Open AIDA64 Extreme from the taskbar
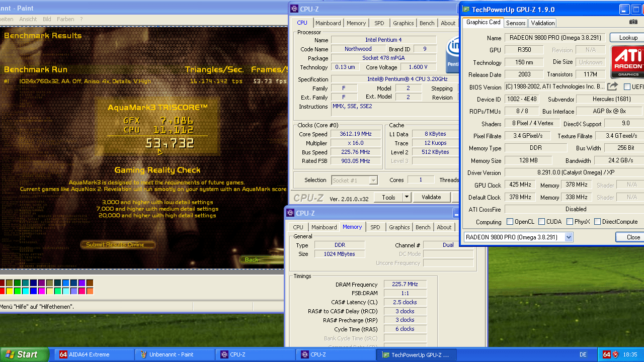This screenshot has height=362, width=644. coord(93,354)
